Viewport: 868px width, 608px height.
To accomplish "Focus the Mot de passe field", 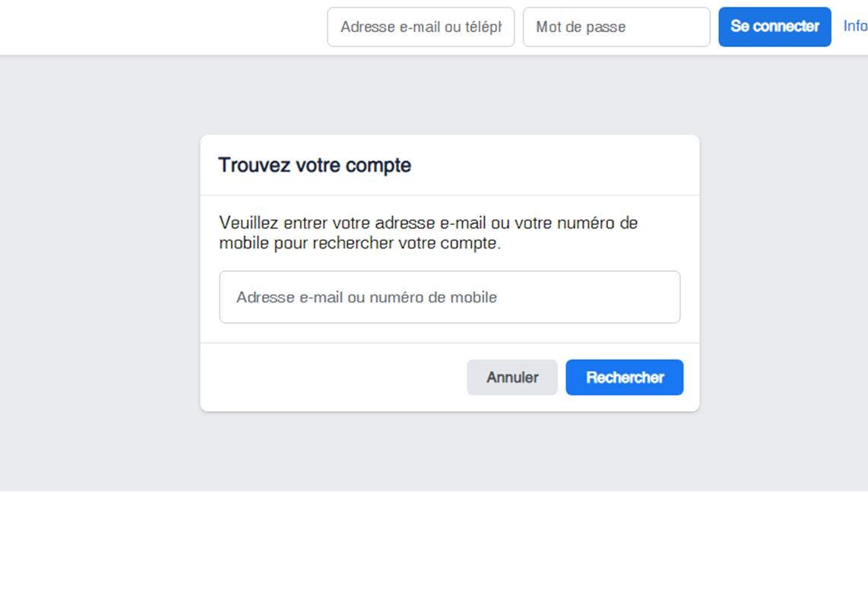I will tap(616, 27).
